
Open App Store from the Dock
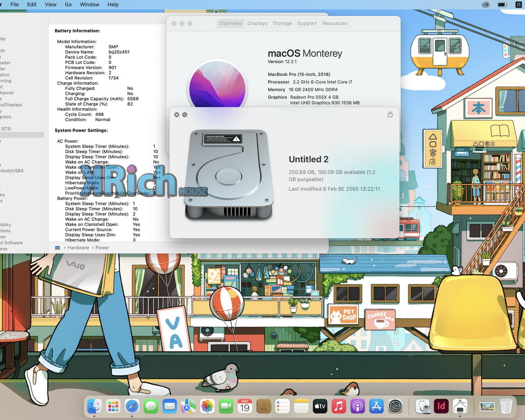click(377, 406)
